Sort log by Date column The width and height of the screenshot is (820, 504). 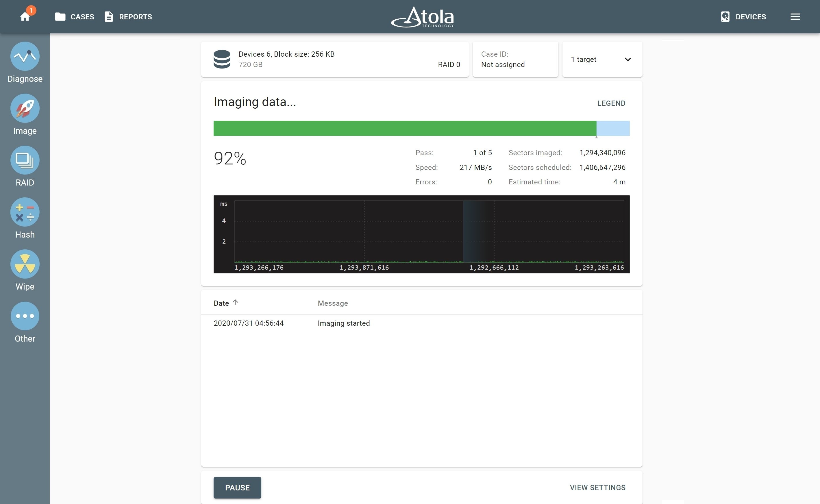click(221, 303)
